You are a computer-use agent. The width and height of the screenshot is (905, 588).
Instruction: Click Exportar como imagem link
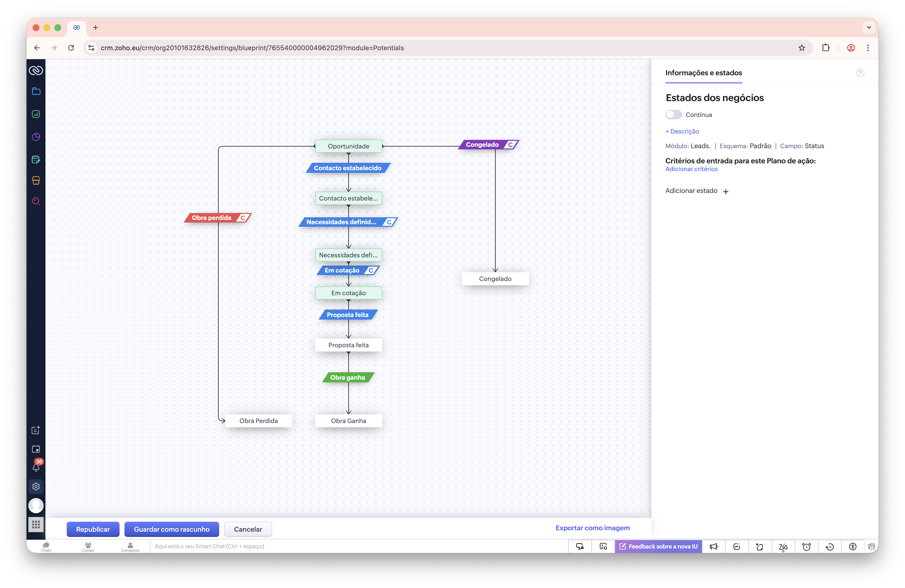tap(592, 528)
